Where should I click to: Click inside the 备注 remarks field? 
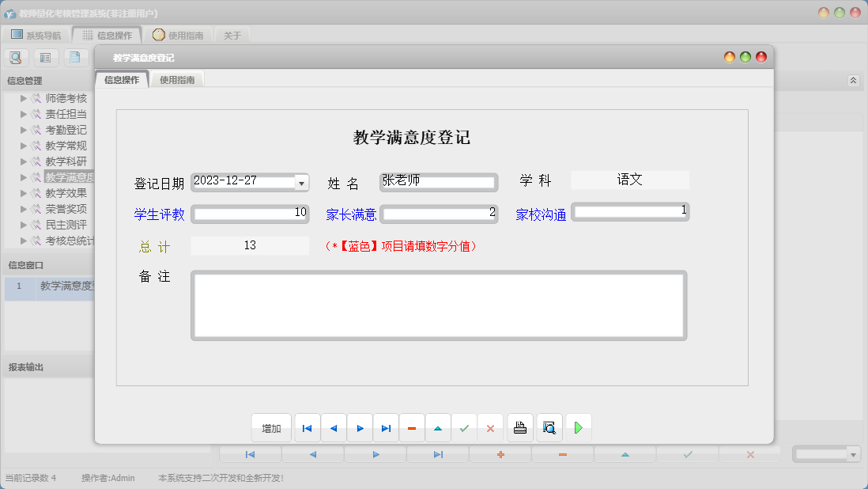coord(439,305)
